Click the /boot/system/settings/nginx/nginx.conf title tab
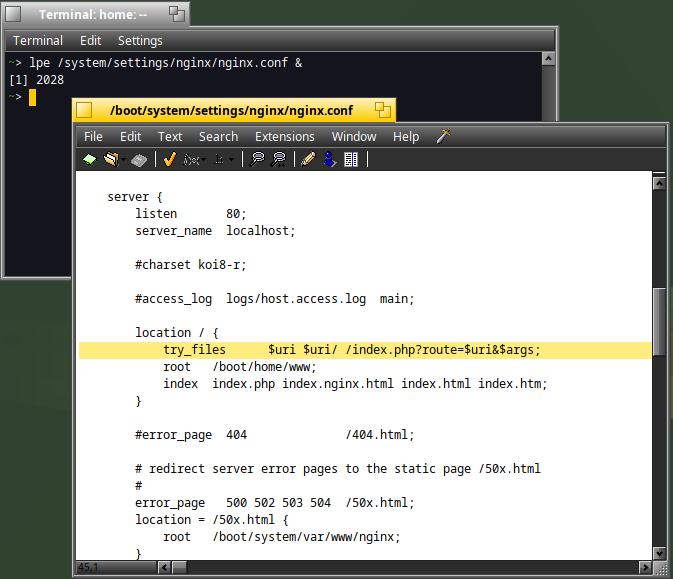This screenshot has width=673, height=579. pyautogui.click(x=234, y=110)
